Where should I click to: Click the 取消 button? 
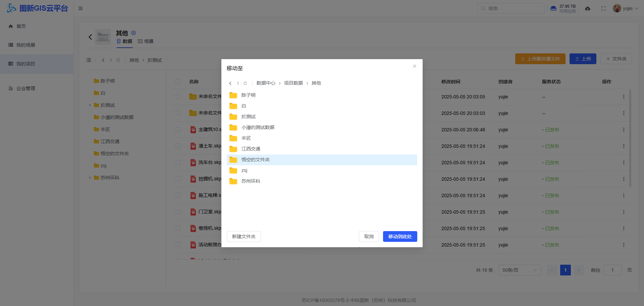point(369,236)
